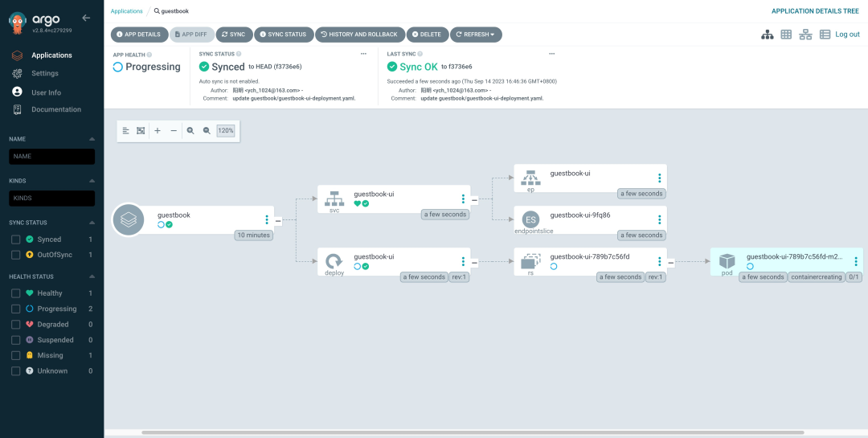The height and width of the screenshot is (438, 868).
Task: Collapse sidebar with back arrow
Action: [86, 18]
